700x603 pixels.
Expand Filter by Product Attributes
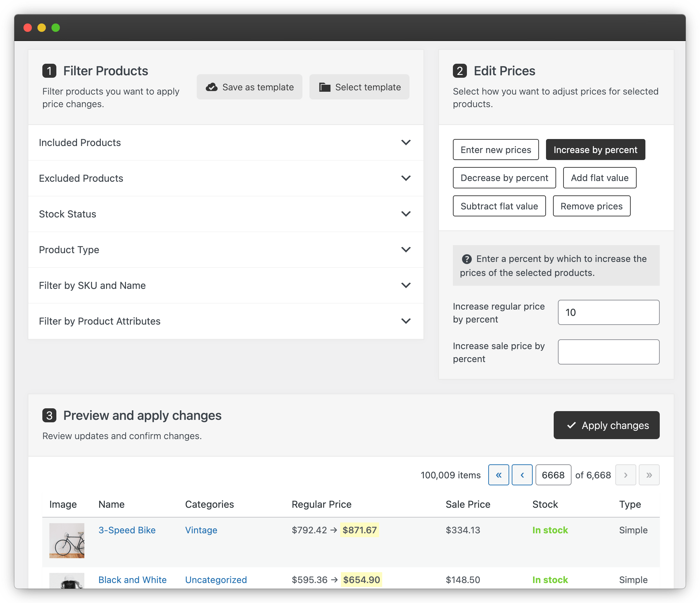coord(226,321)
